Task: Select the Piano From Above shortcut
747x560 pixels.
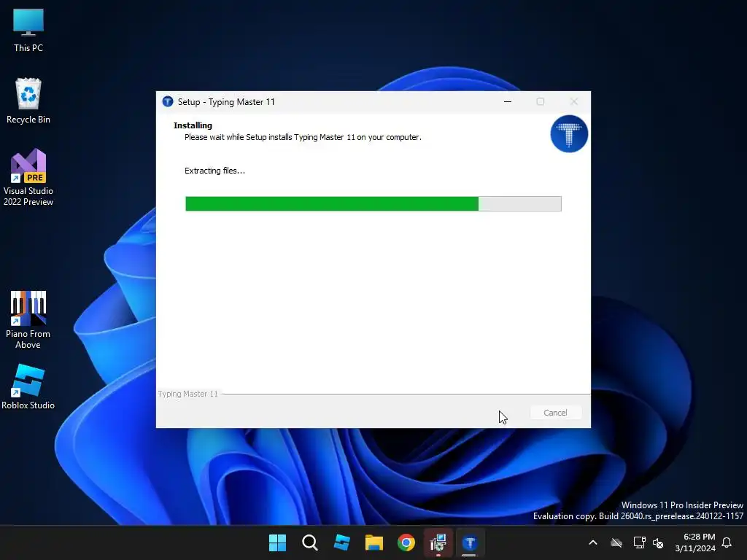Action: (28, 319)
